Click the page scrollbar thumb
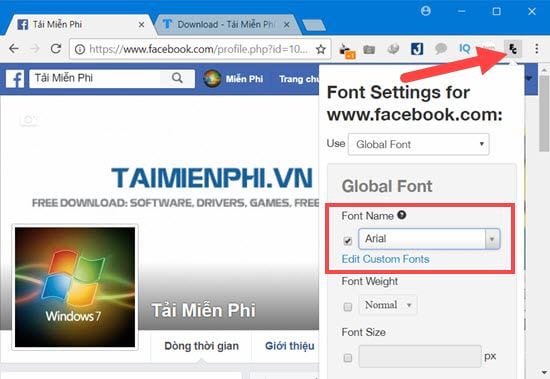550x379 pixels. 544,113
